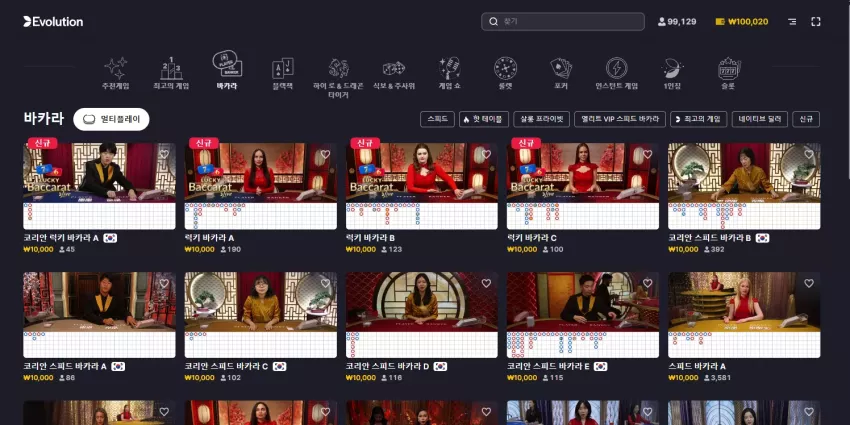Open the Poker category

pyautogui.click(x=561, y=74)
